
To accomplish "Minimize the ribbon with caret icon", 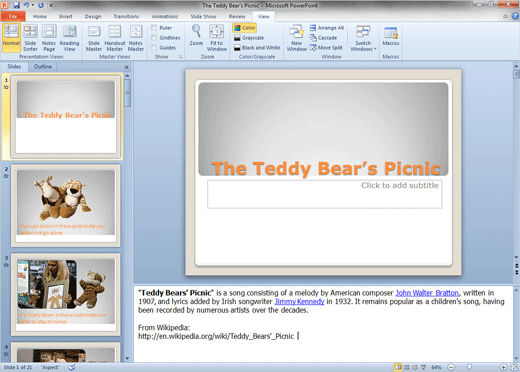I will coord(506,16).
